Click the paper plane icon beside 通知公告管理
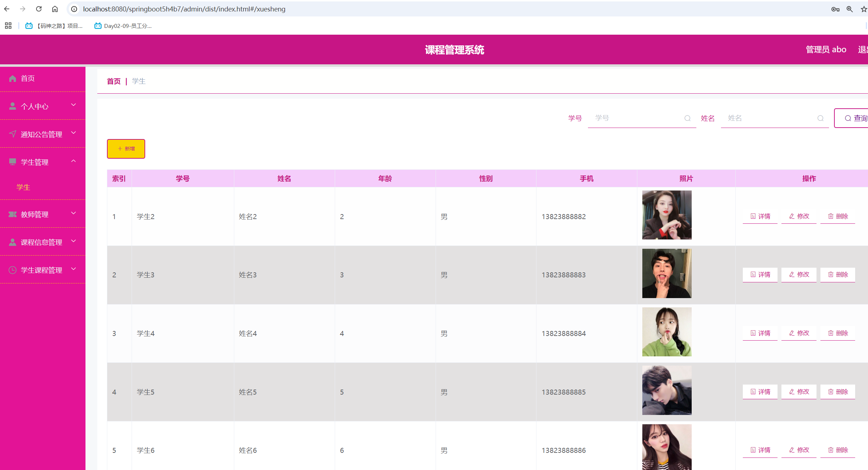This screenshot has height=470, width=868. [13, 134]
